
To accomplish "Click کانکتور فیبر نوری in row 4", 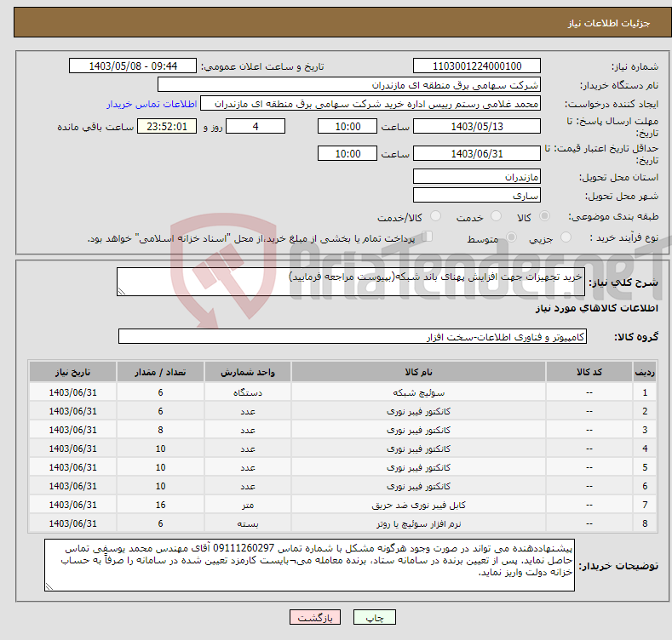I will coord(418,449).
